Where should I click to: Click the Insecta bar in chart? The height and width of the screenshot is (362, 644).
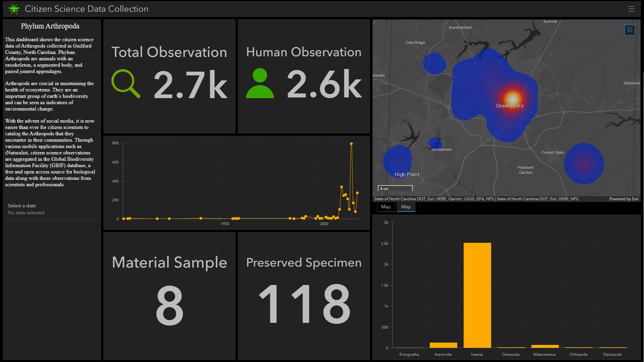(477, 295)
